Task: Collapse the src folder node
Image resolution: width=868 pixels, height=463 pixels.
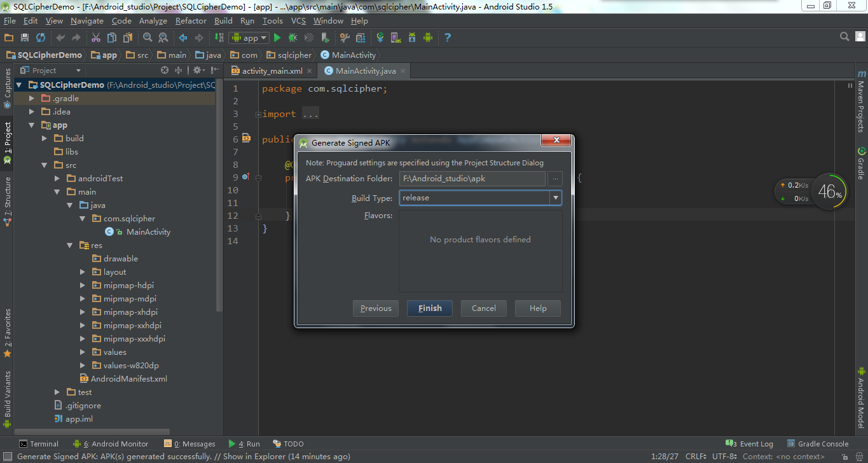Action: pos(45,165)
